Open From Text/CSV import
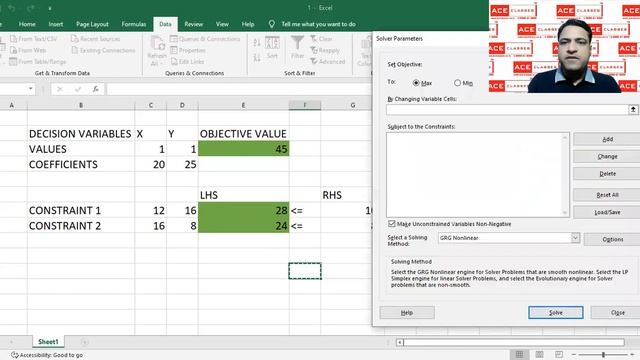 point(34,39)
